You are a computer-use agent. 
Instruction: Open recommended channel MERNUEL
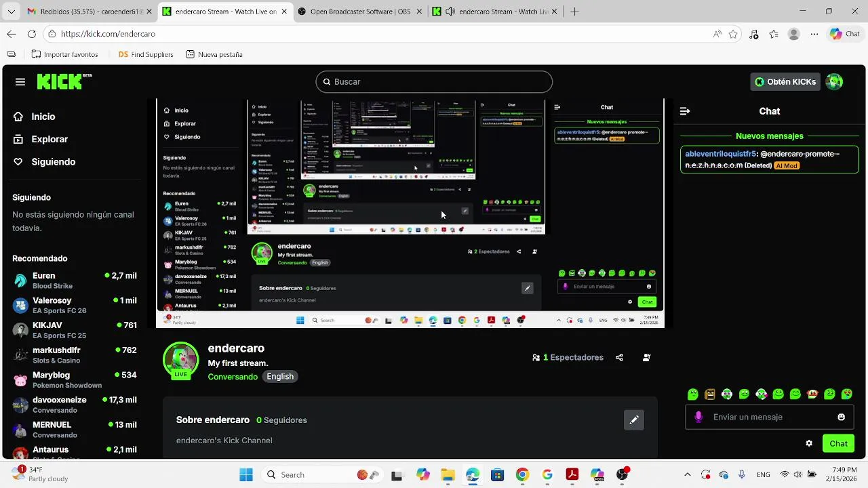click(x=75, y=430)
